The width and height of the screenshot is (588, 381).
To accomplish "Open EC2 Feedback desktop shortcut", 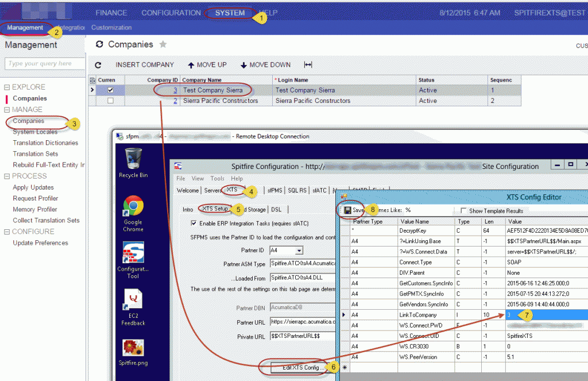I will (x=133, y=307).
